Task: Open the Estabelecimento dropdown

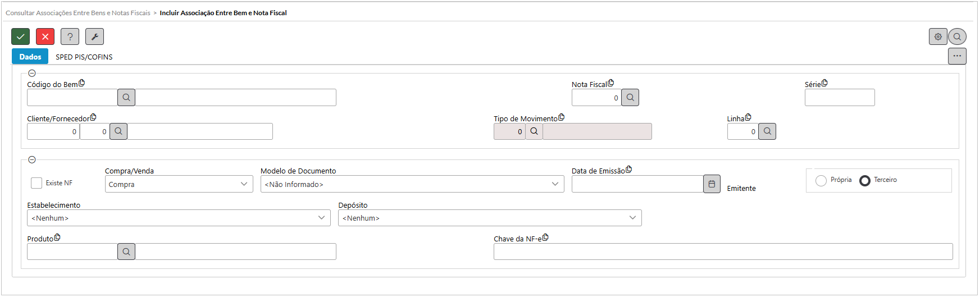Action: (179, 218)
